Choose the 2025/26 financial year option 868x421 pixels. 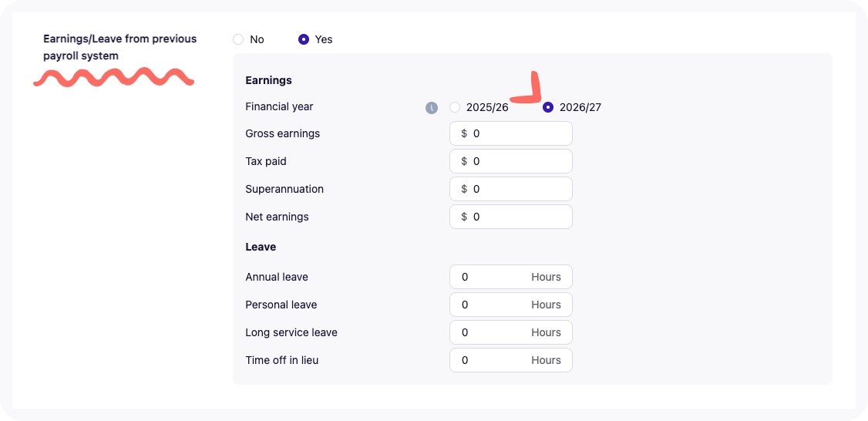tap(455, 107)
